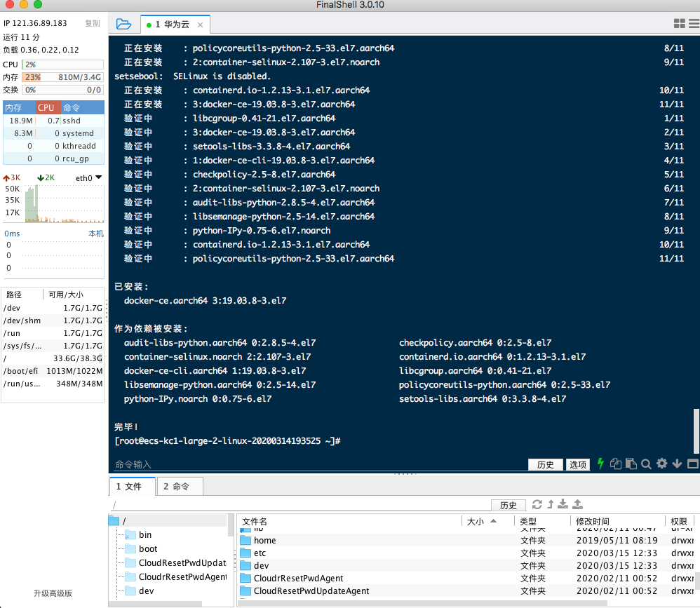Click the copy terminal text icon

tap(616, 464)
